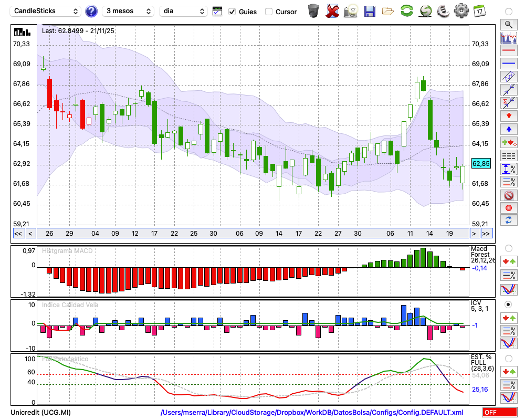The width and height of the screenshot is (525, 420).
Task: Click the Config.DEFAULT.xml file path link
Action: pos(312,413)
